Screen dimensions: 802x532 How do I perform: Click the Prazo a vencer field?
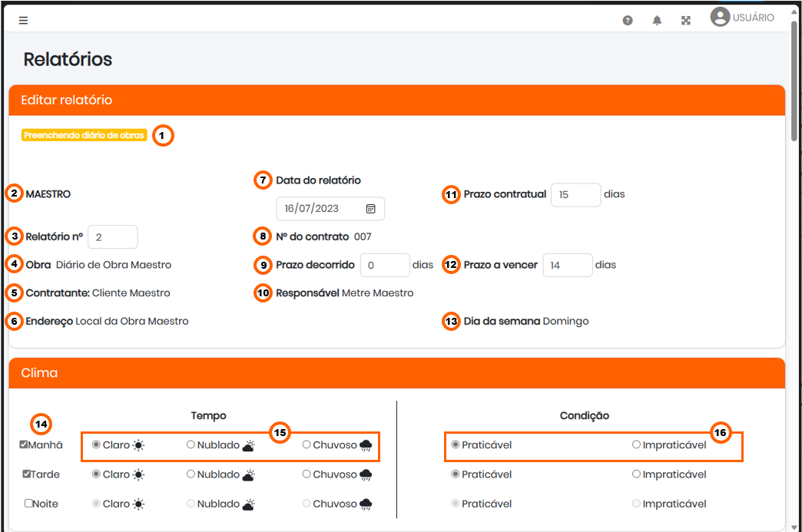tap(568, 266)
